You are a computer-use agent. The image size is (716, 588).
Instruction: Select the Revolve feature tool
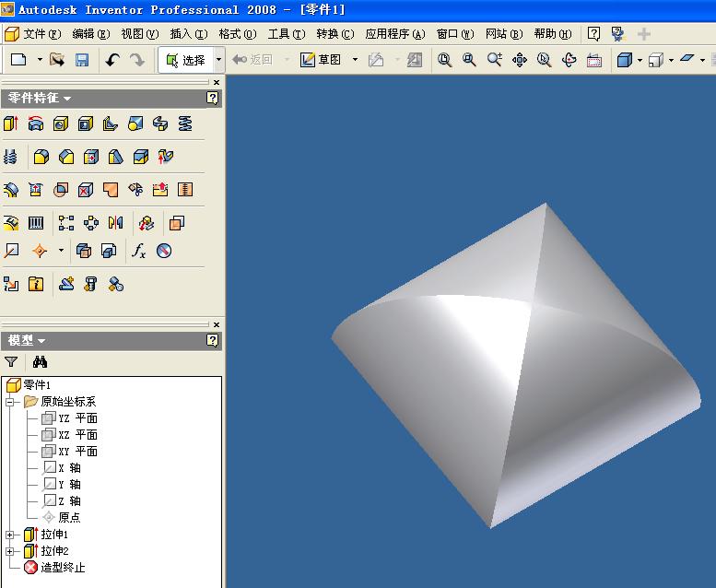(36, 123)
